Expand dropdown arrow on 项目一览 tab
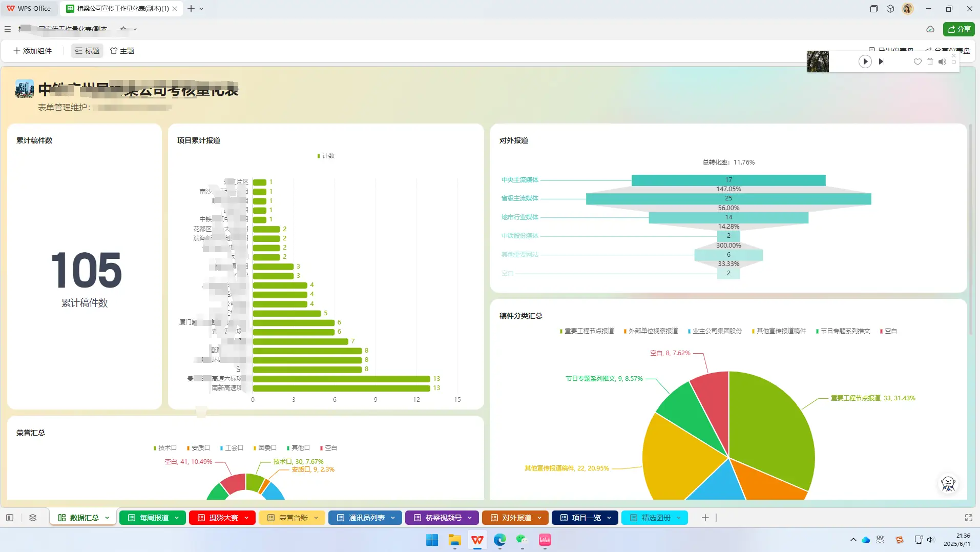This screenshot has width=980, height=552. tap(609, 518)
